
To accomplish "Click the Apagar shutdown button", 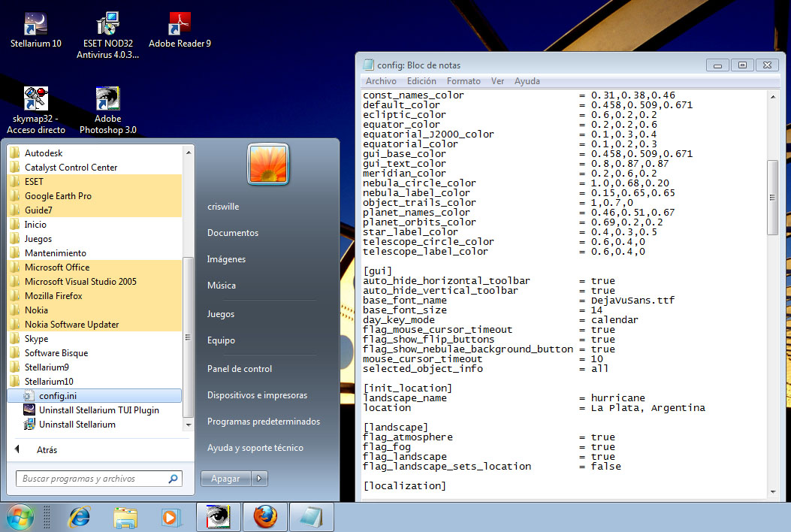I will 225,479.
